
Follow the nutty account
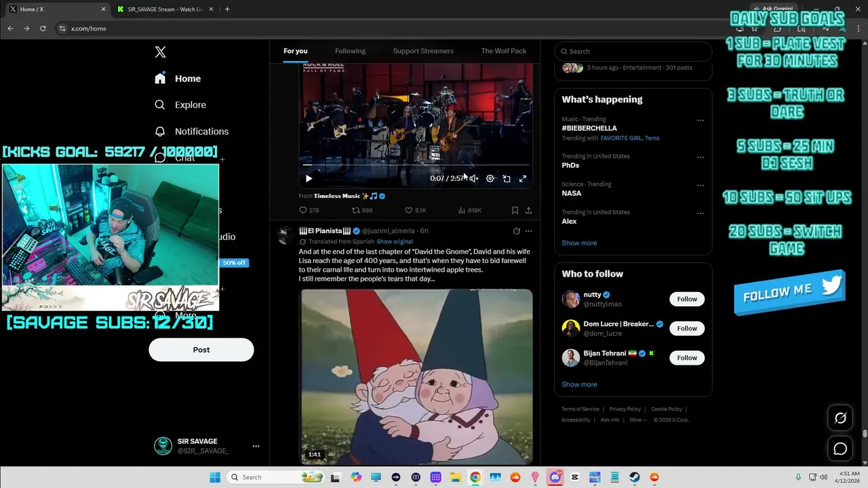click(687, 299)
